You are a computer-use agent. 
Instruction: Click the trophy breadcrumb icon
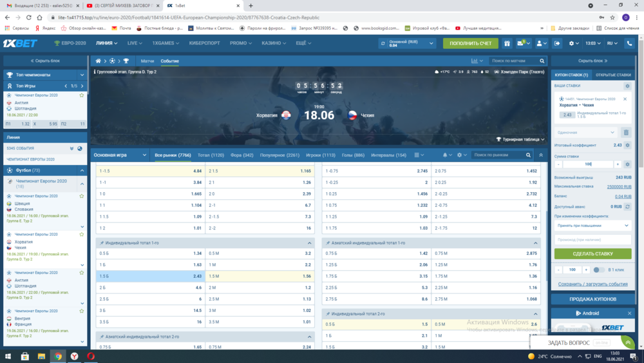pyautogui.click(x=126, y=61)
